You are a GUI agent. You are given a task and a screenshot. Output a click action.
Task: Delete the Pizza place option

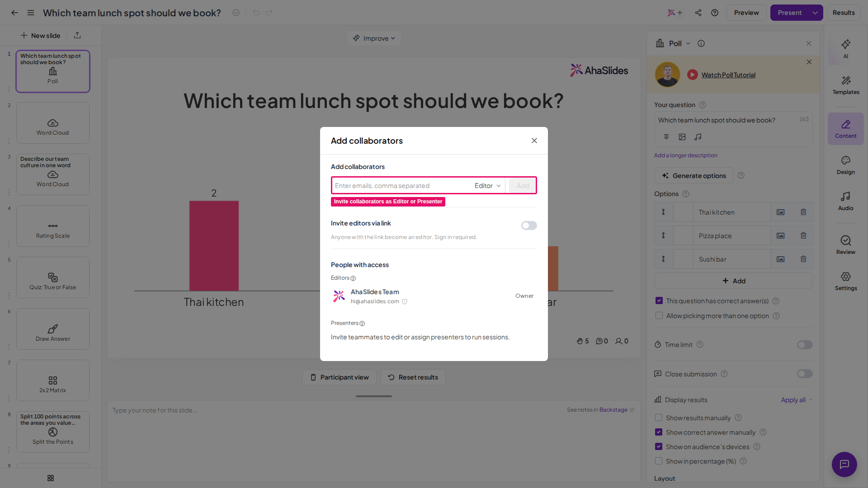click(803, 235)
